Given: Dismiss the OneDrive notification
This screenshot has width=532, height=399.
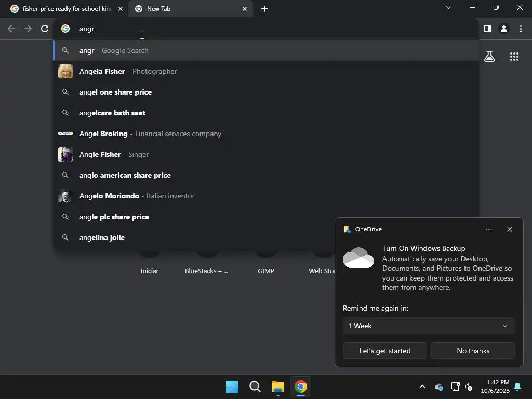Looking at the screenshot, I should pyautogui.click(x=510, y=229).
